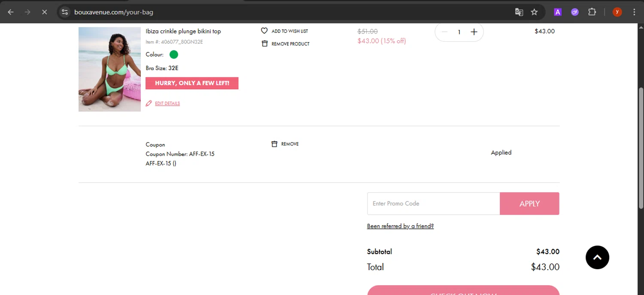644x295 pixels.
Task: Click the $43.00 (15% off) price
Action: (x=382, y=41)
